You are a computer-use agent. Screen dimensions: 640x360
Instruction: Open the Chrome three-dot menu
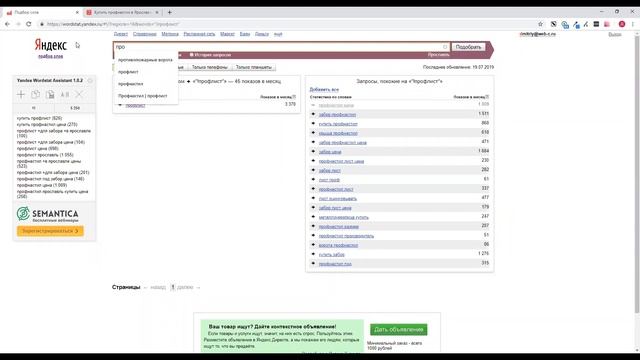pos(633,24)
